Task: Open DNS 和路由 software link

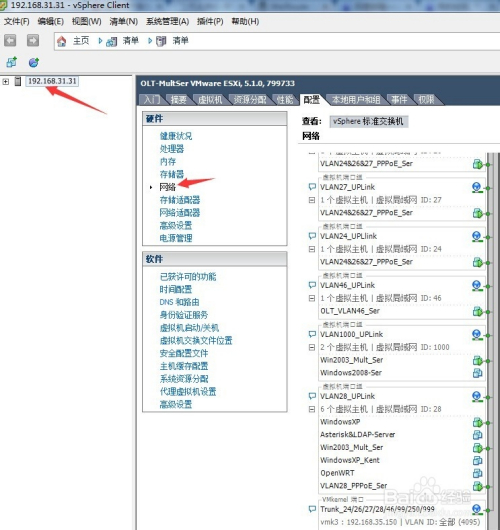Action: [x=180, y=302]
